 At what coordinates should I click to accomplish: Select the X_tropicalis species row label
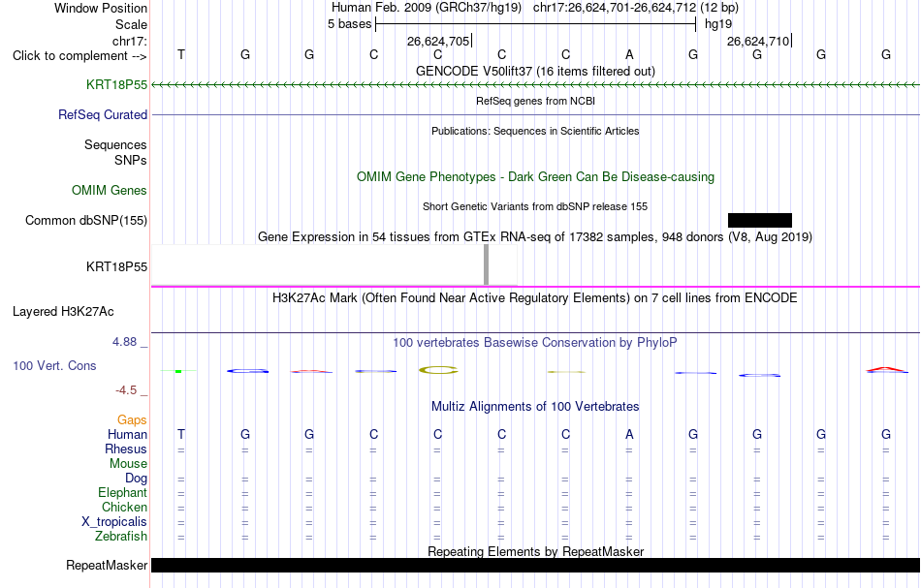(x=114, y=522)
